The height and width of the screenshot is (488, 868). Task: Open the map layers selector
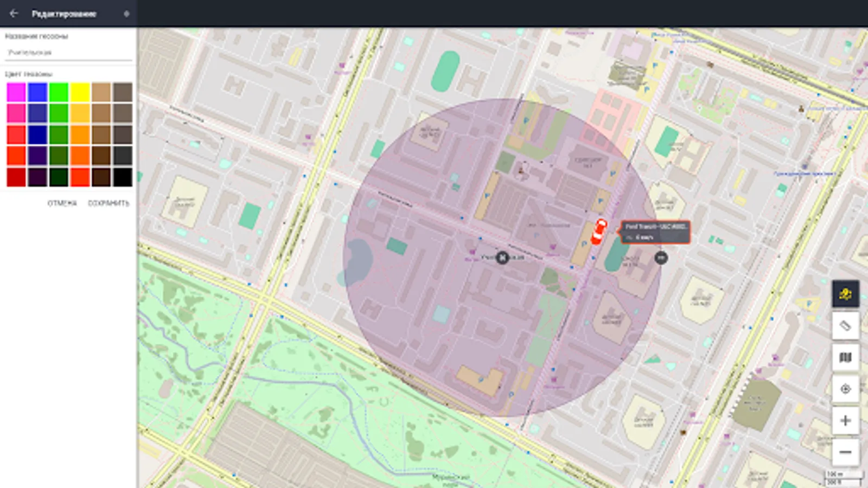click(845, 357)
